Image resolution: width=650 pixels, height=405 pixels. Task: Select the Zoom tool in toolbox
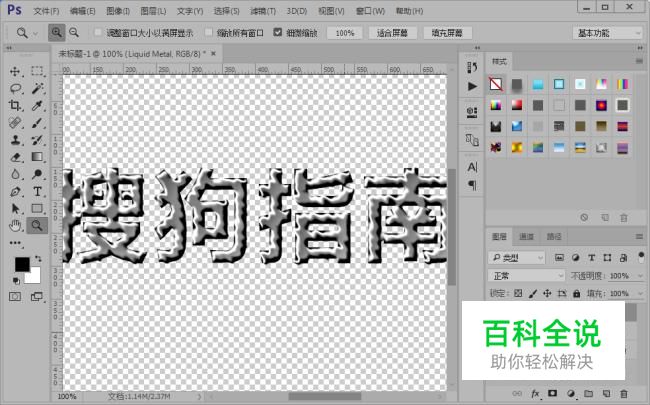pyautogui.click(x=37, y=226)
